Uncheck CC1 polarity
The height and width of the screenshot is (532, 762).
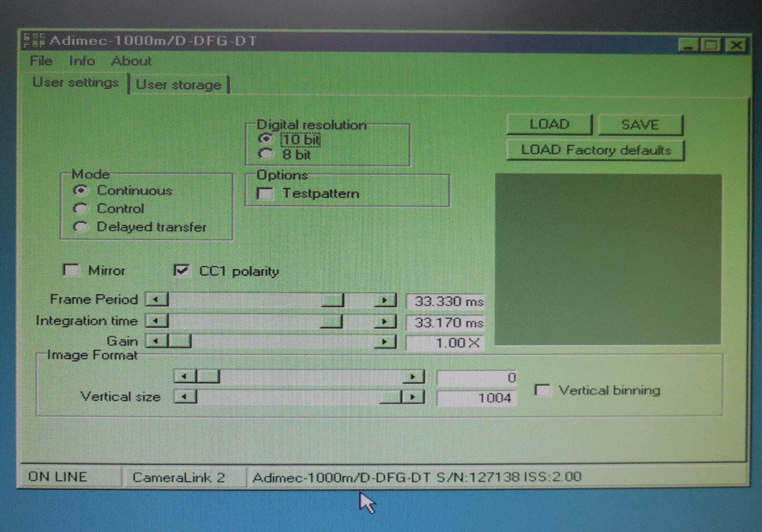[181, 271]
